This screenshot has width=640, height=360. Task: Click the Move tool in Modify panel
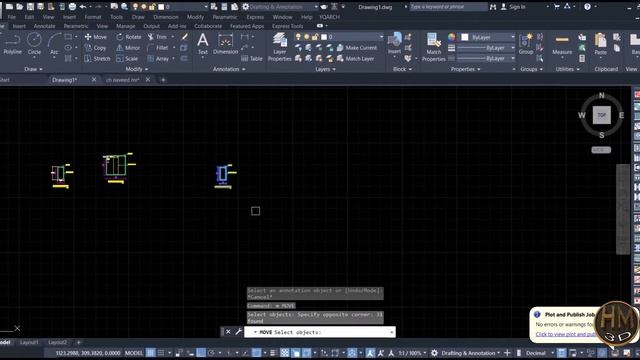click(96, 37)
